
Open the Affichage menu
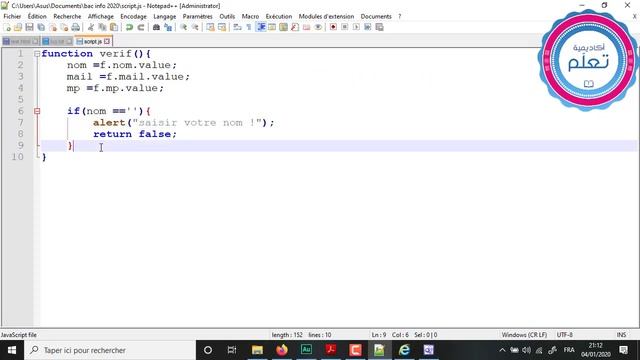click(x=101, y=16)
